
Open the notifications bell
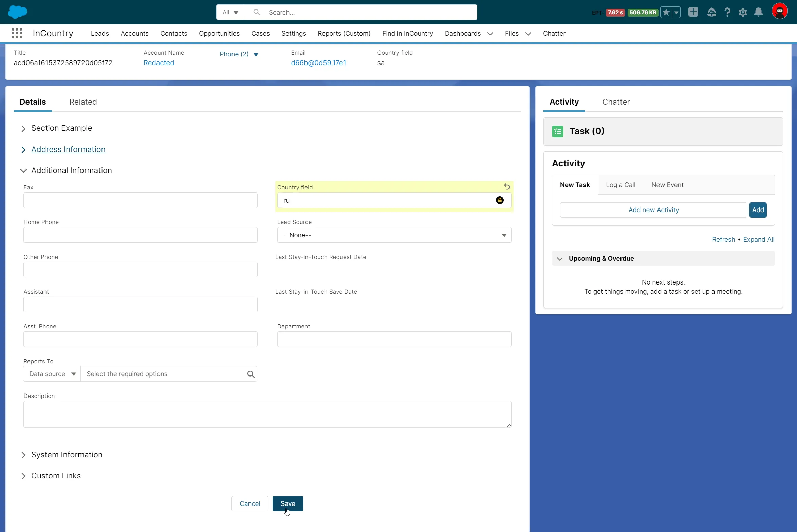tap(758, 13)
